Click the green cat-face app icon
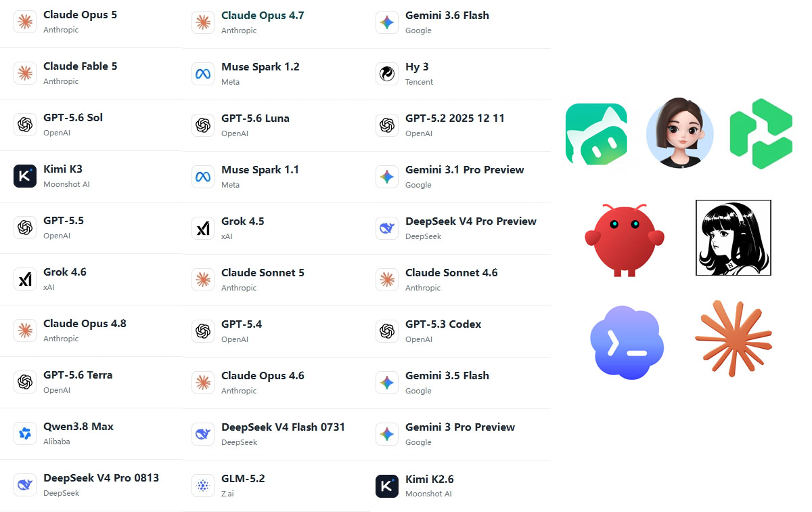The width and height of the screenshot is (812, 512). [x=596, y=134]
